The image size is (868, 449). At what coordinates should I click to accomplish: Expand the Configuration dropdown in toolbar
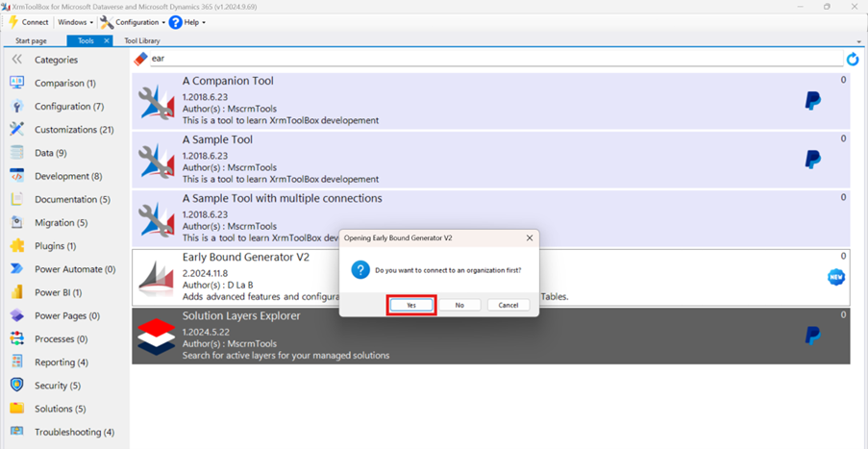[x=133, y=22]
